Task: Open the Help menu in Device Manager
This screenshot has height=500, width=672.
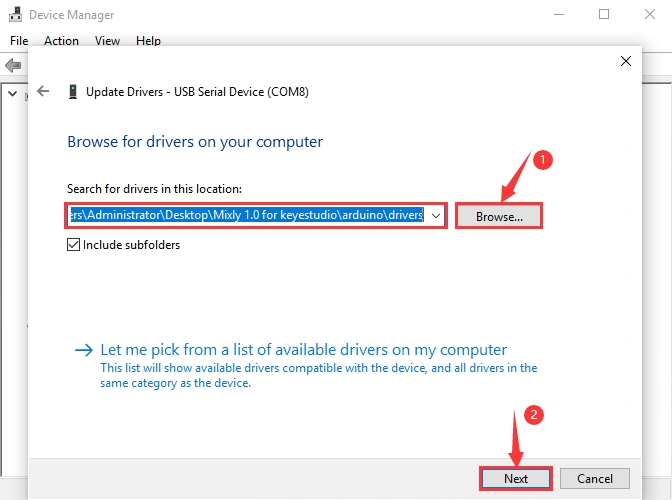Action: click(x=148, y=41)
